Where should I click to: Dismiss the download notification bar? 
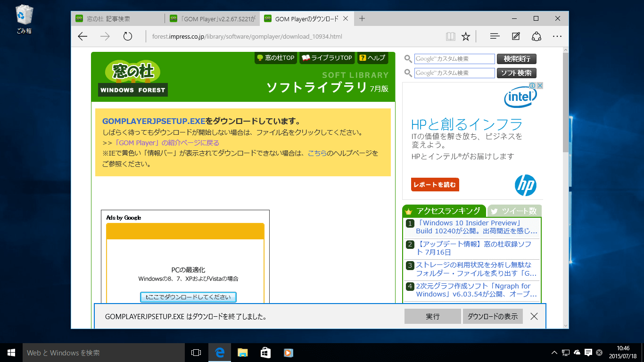pos(534,316)
